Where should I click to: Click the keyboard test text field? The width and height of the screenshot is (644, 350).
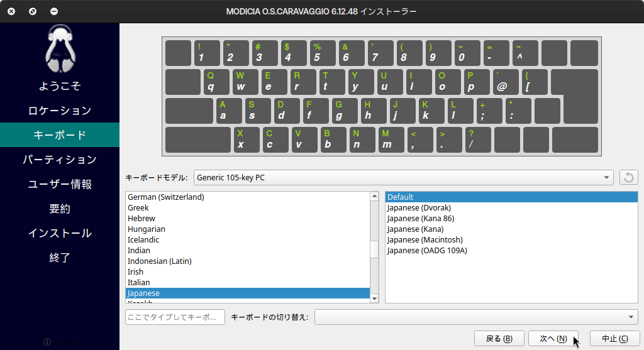point(175,317)
